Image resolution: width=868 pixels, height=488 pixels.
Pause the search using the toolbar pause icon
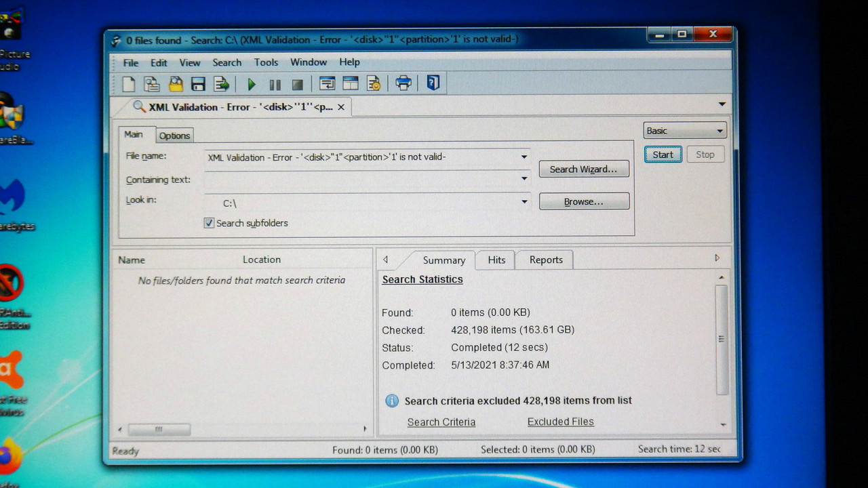point(275,85)
